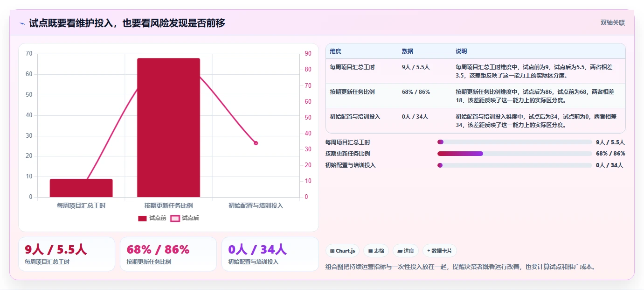The width and height of the screenshot is (644, 290).
Task: Click the tall 按期更新任务比例 bar
Action: click(168, 127)
